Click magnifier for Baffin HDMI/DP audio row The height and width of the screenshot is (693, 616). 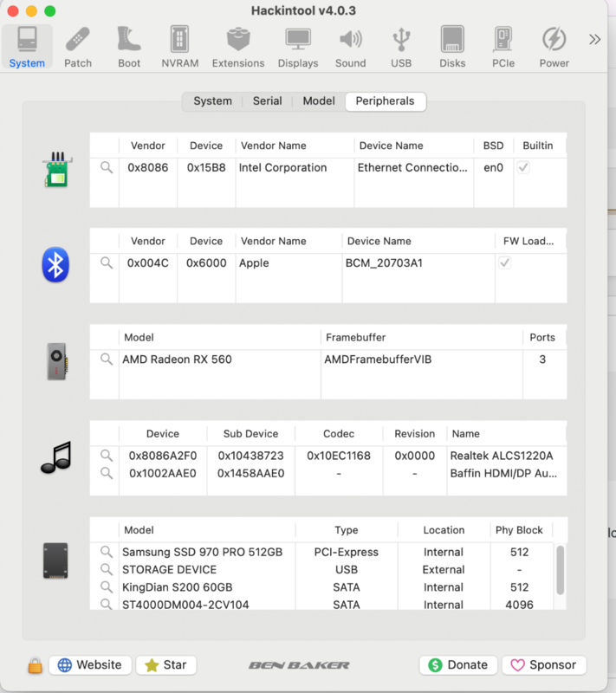[x=107, y=473]
